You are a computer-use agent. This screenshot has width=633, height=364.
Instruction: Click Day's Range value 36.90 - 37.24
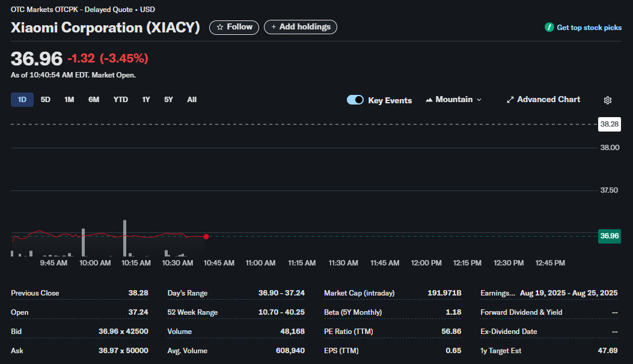[281, 293]
